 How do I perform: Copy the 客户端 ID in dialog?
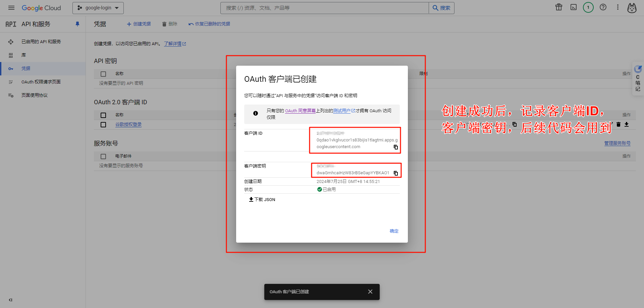396,147
